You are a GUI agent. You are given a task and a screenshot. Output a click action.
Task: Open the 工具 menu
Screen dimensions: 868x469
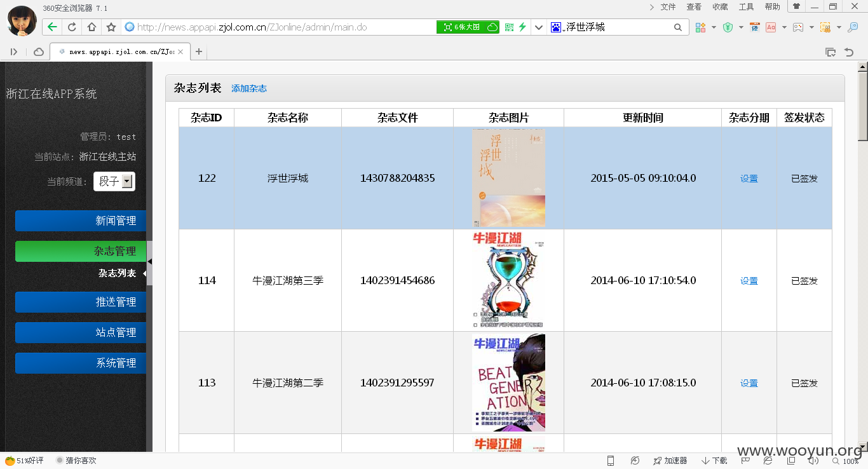point(746,7)
